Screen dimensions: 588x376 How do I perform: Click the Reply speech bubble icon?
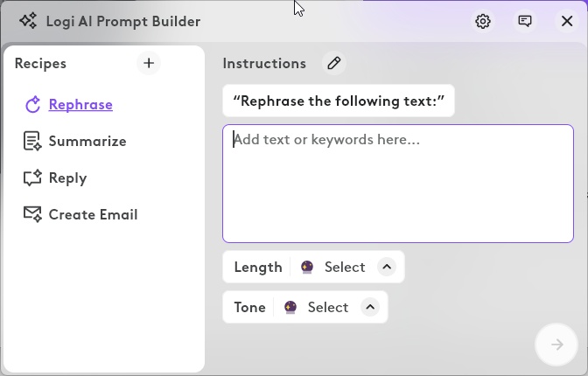tap(32, 178)
